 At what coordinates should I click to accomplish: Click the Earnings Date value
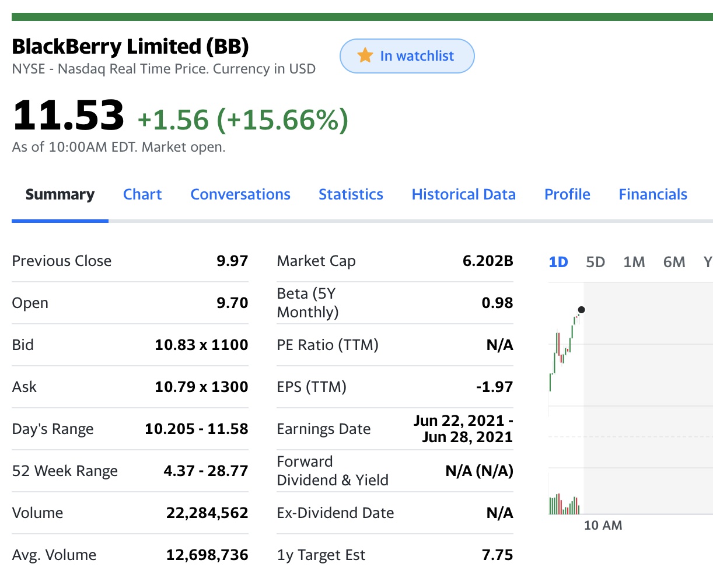coord(463,429)
